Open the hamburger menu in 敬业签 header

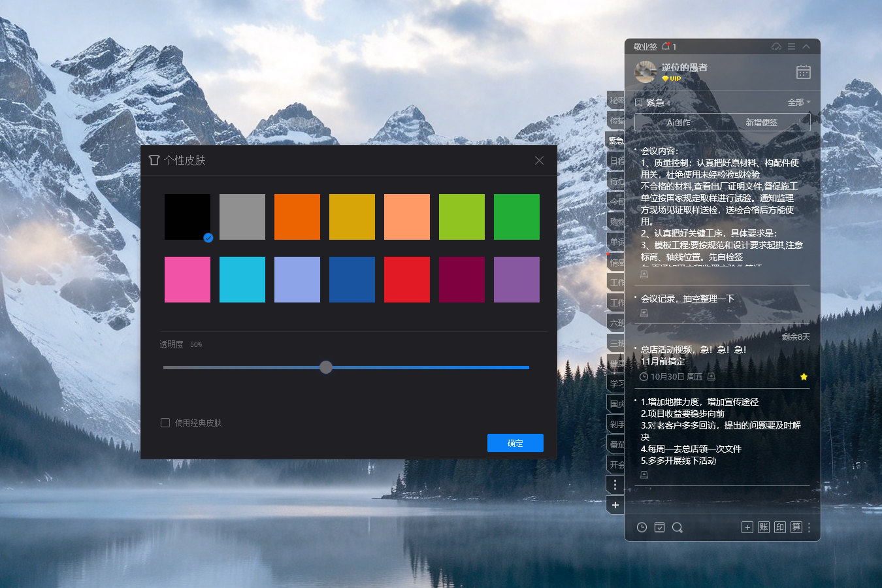[x=791, y=46]
